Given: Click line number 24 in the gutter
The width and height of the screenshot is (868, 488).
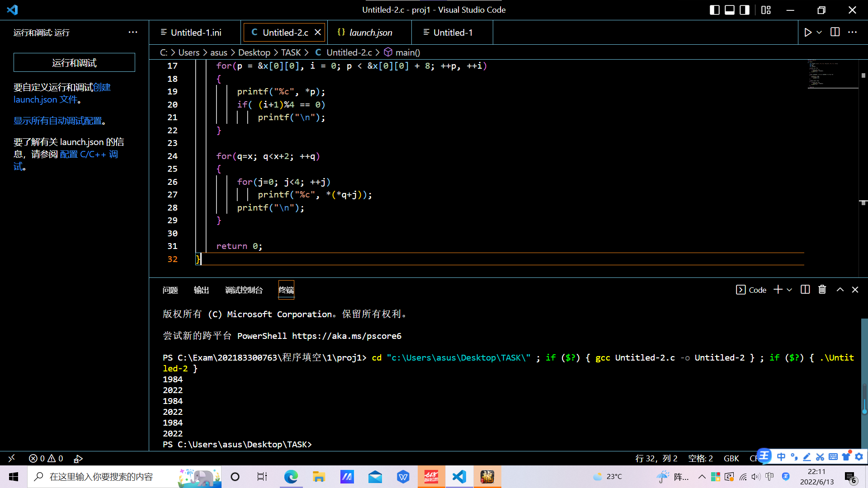Looking at the screenshot, I should point(172,156).
